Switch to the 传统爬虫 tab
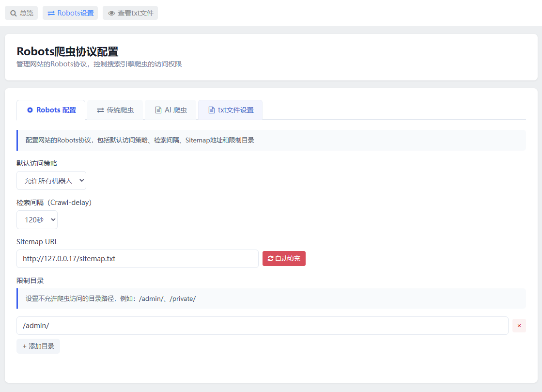Viewport: 542px width, 392px height. (x=115, y=110)
